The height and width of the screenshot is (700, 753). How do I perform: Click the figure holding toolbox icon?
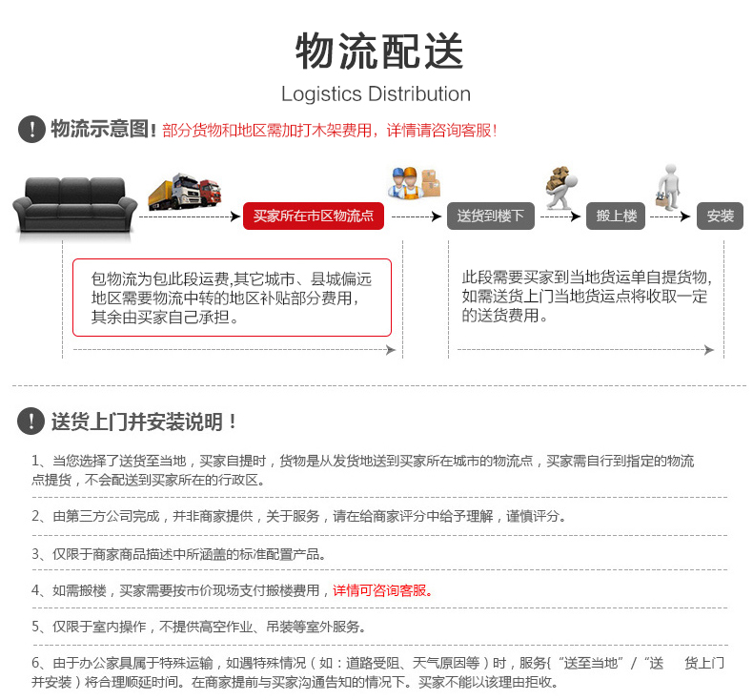pos(669,187)
